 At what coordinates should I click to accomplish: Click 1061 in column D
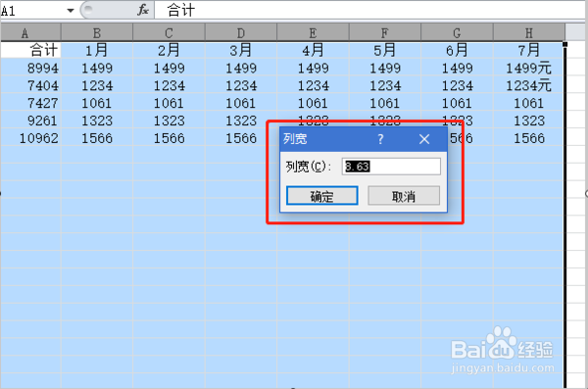click(x=241, y=103)
